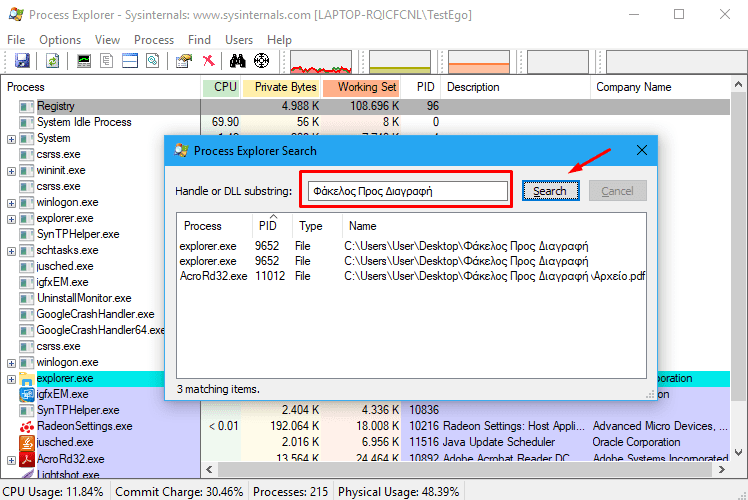Sort main list by PID column header
The image size is (748, 500).
coord(422,87)
